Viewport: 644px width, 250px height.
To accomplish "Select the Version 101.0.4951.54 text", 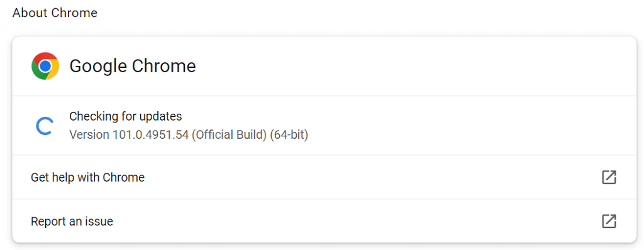I will point(129,134).
